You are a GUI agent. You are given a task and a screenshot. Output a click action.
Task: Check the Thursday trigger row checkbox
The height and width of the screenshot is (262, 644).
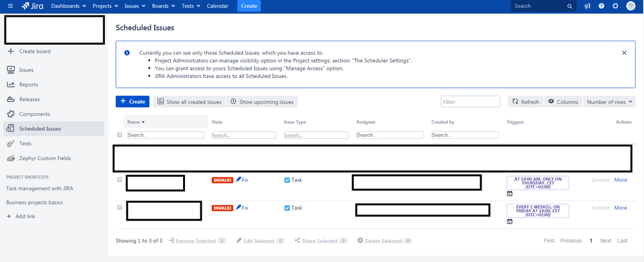[119, 180]
